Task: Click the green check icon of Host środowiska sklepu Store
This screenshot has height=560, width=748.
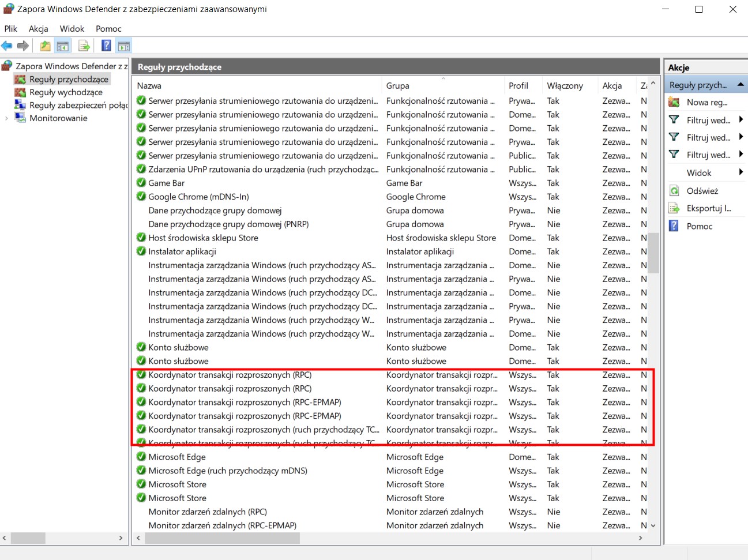Action: 141,238
